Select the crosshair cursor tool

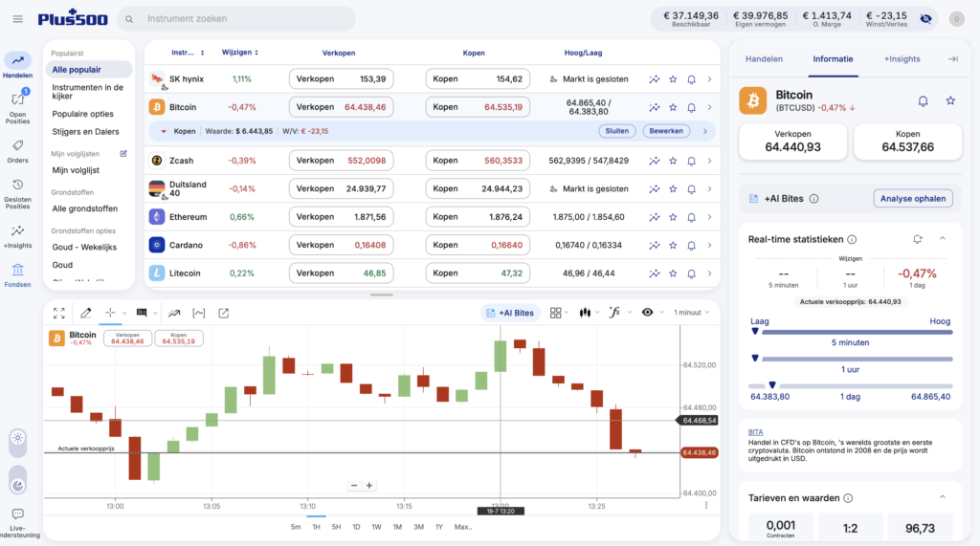pyautogui.click(x=110, y=313)
